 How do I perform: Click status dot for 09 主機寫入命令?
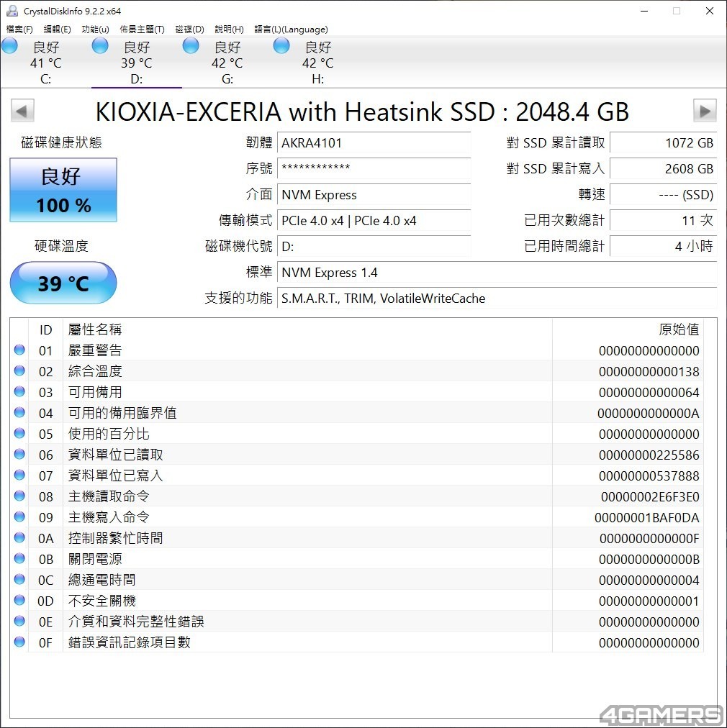19,517
